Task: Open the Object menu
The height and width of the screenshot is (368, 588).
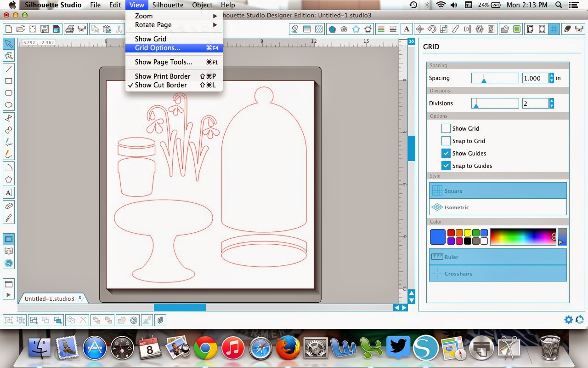Action: point(202,5)
